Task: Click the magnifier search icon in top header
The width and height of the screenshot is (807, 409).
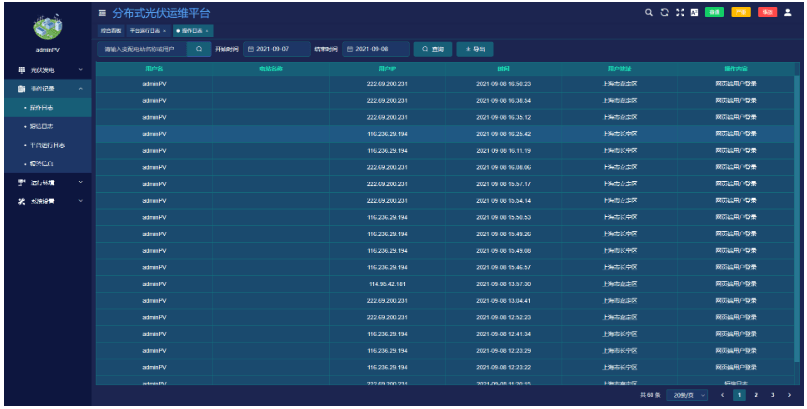Action: 650,13
